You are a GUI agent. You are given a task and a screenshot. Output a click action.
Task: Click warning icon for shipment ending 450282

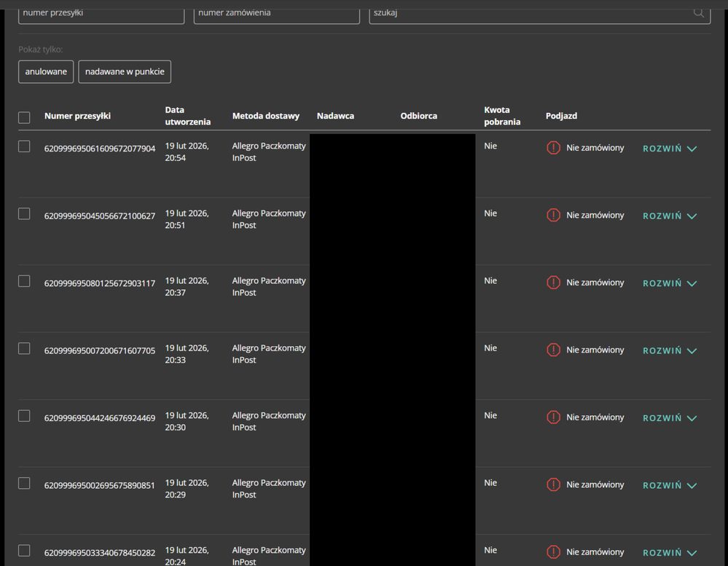point(553,552)
